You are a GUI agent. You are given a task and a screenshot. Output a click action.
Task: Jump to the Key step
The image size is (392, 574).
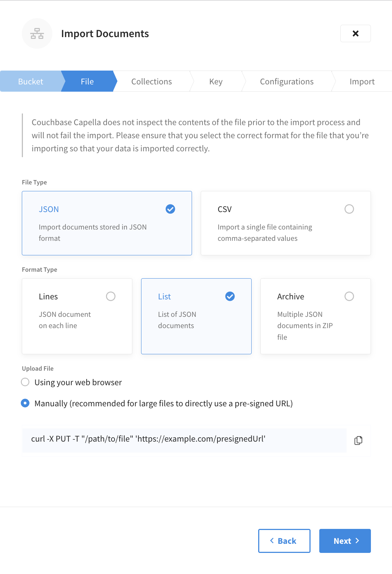pos(216,81)
